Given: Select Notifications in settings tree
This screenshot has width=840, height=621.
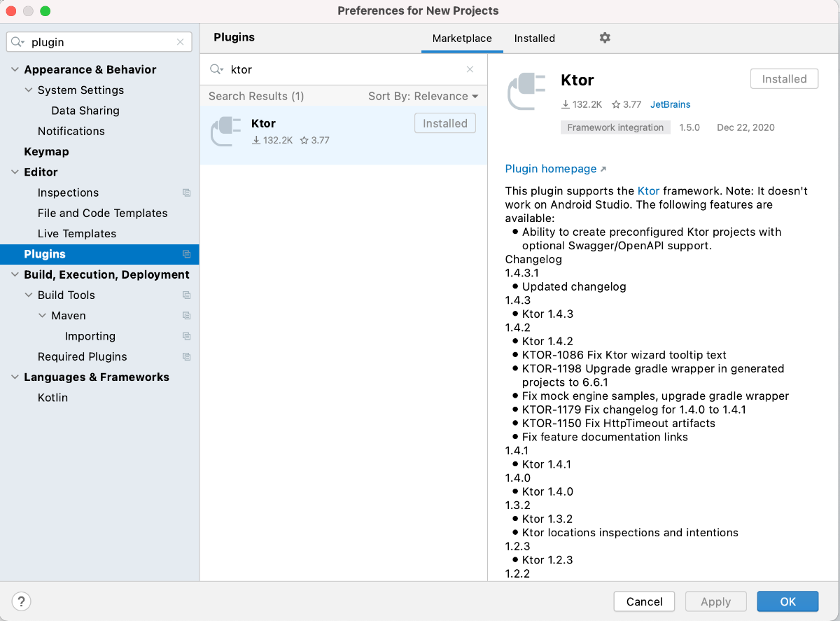Looking at the screenshot, I should (71, 131).
